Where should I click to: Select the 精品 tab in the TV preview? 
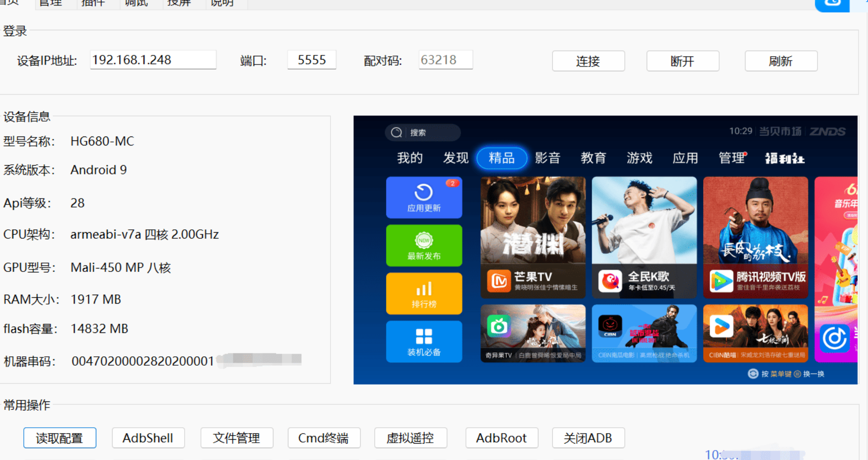(x=501, y=158)
